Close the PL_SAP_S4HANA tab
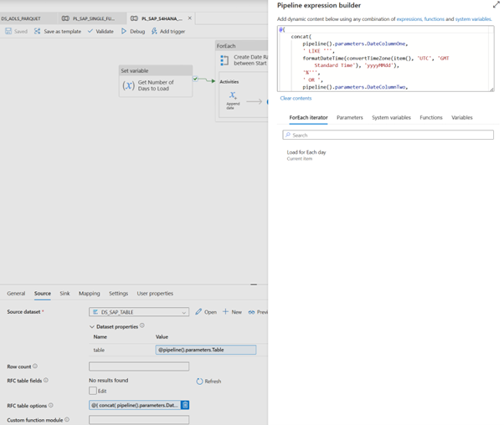The height and width of the screenshot is (425, 504). click(x=190, y=18)
